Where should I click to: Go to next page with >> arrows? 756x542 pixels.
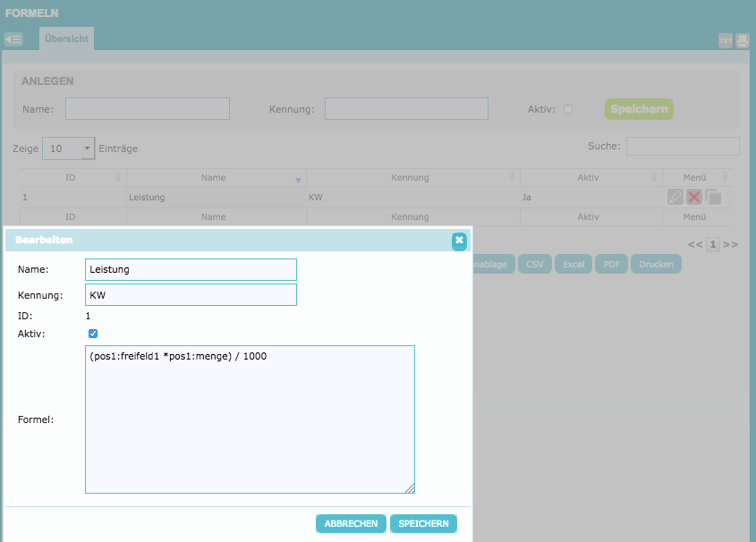[x=731, y=244]
